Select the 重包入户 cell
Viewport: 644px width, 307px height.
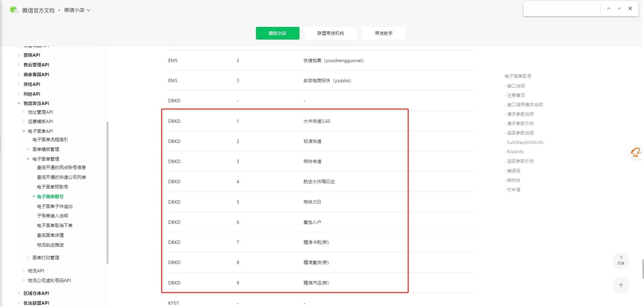point(312,222)
